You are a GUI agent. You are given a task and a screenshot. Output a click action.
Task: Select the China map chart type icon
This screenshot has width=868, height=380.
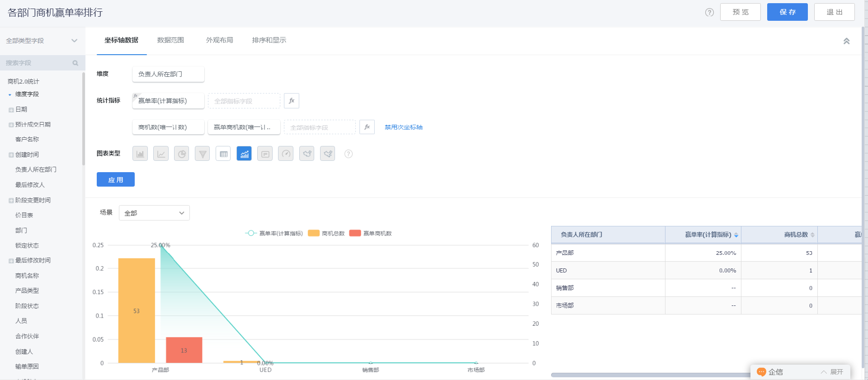point(307,154)
